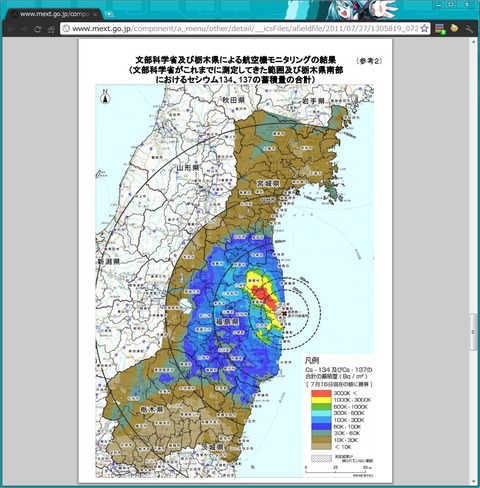Click the 凡例 legend heading

click(x=312, y=360)
